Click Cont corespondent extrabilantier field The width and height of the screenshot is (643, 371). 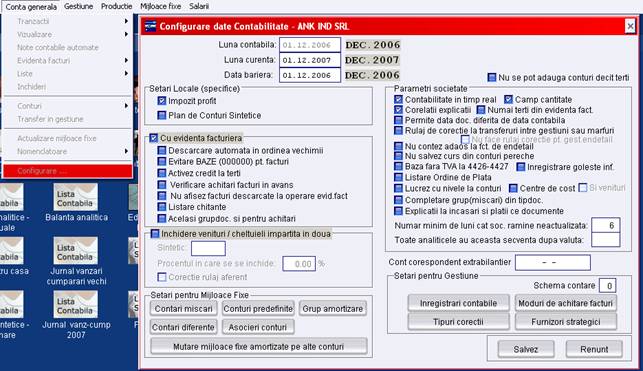553,262
